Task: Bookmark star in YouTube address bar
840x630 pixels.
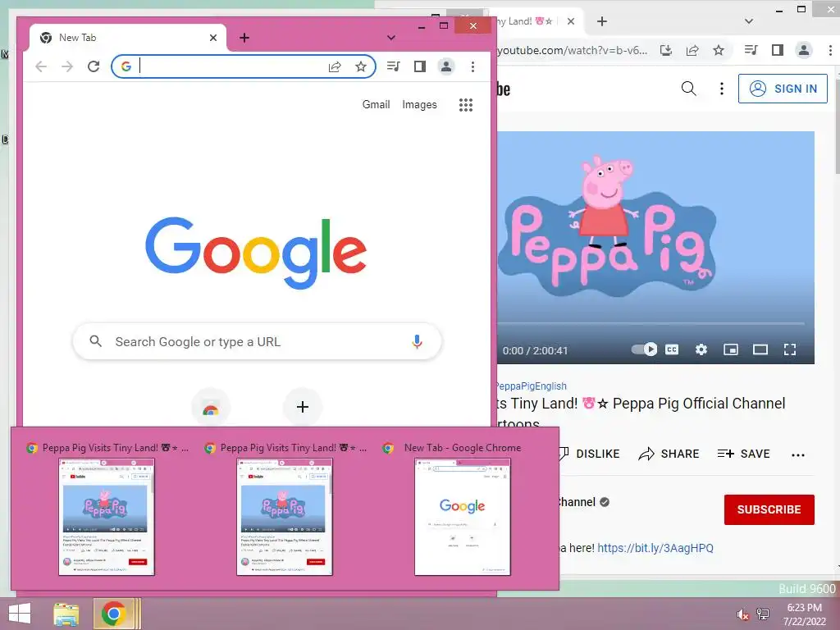Action: (719, 50)
